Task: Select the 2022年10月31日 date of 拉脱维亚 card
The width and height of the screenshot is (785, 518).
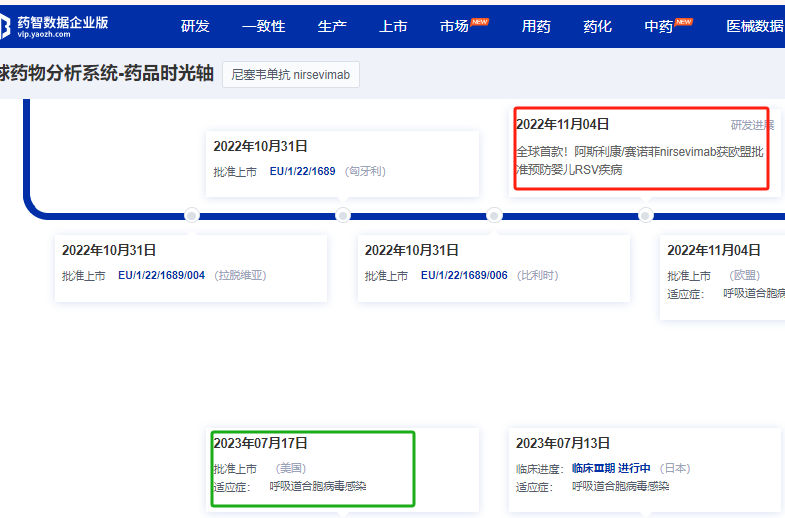Action: 109,250
